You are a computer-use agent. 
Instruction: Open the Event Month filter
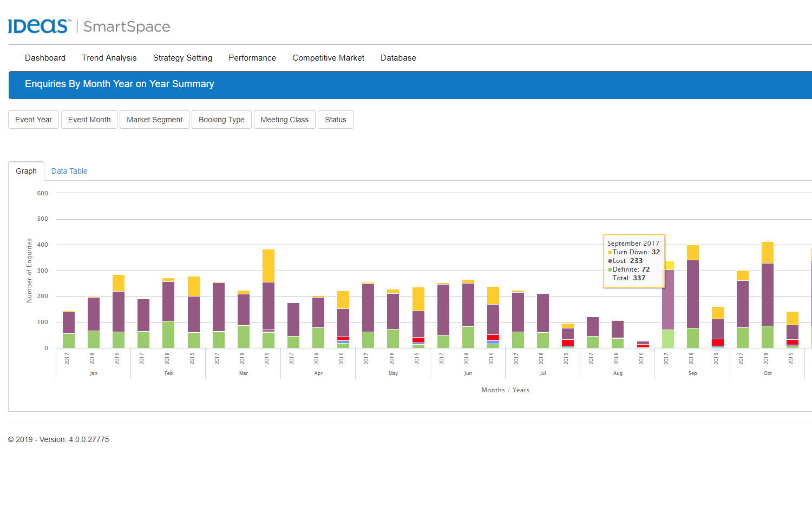click(89, 120)
